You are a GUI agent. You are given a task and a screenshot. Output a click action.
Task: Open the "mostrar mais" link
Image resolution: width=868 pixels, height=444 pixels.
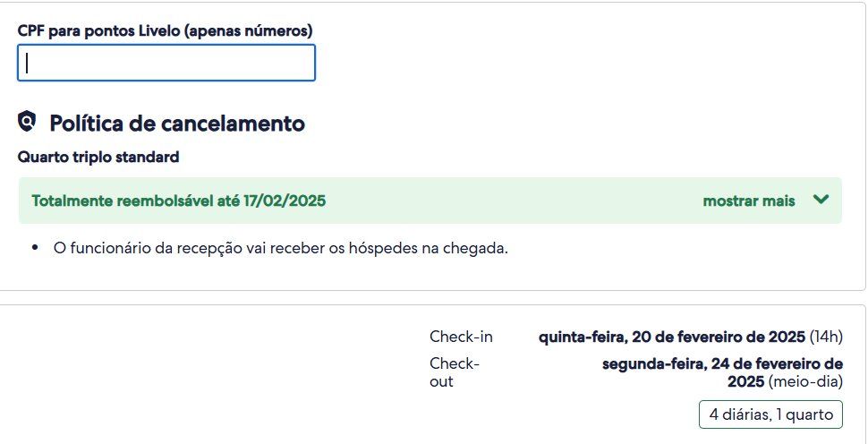point(749,201)
